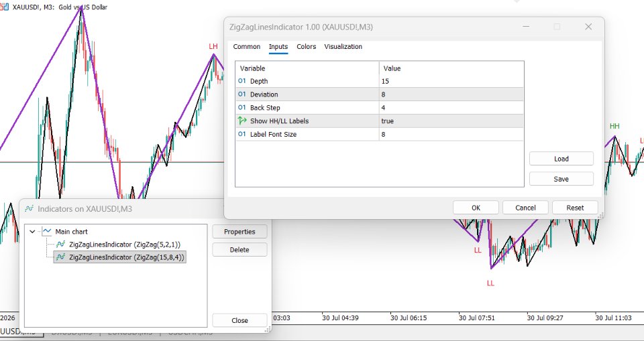This screenshot has width=644, height=341.
Task: Click the 30 Jul 04:39 time label
Action: point(341,318)
